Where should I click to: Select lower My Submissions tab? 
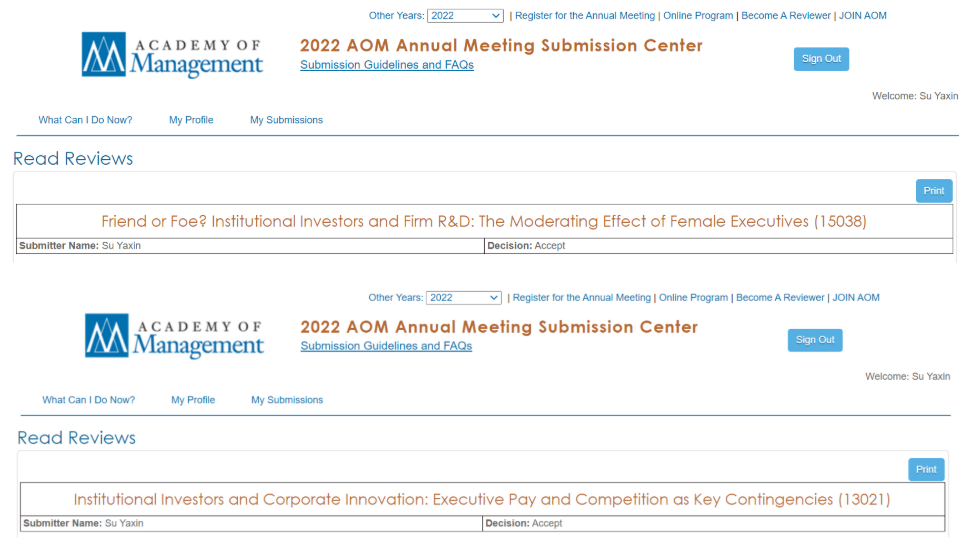287,400
